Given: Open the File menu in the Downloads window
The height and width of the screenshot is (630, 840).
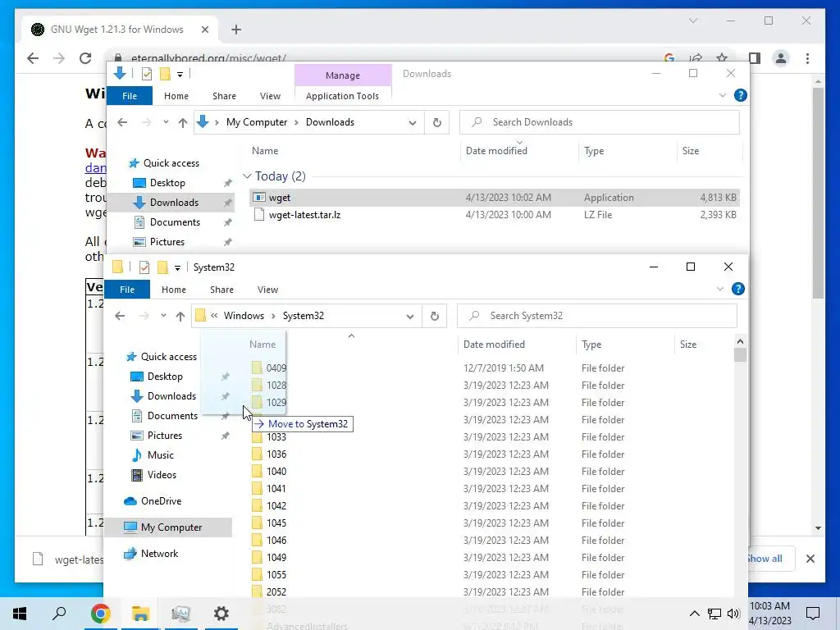Looking at the screenshot, I should coord(130,96).
